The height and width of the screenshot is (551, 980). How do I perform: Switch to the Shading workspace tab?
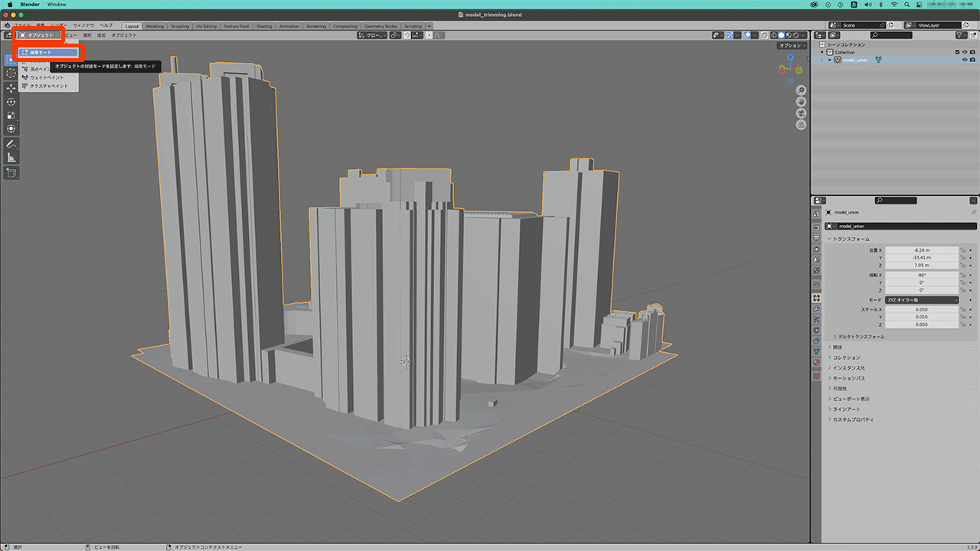tap(264, 26)
